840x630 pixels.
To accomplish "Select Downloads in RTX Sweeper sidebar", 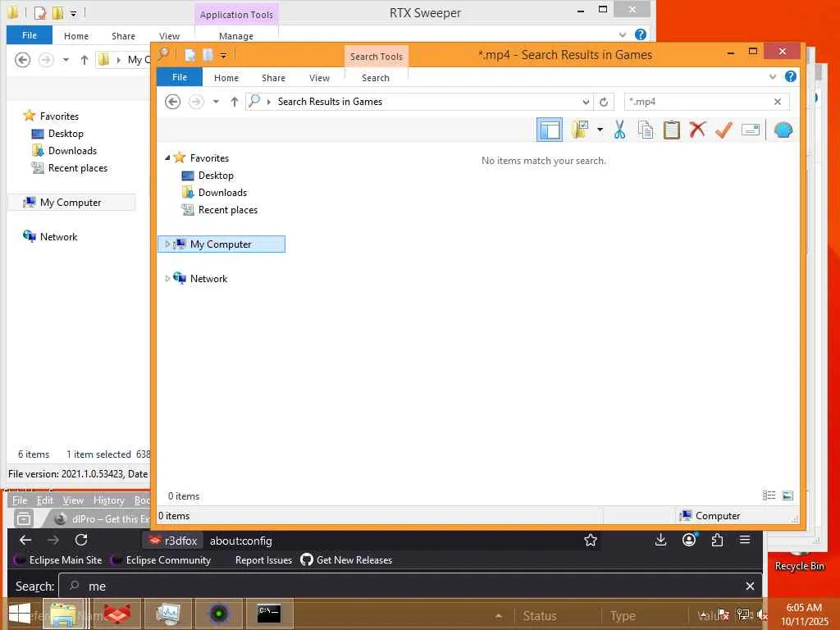I will coord(72,151).
